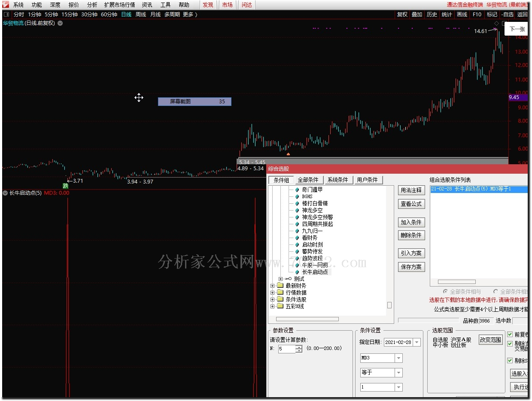This screenshot has height=401, width=532.
Task: Open the 指定日期 2021-02-28 dropdown
Action: coord(417,342)
